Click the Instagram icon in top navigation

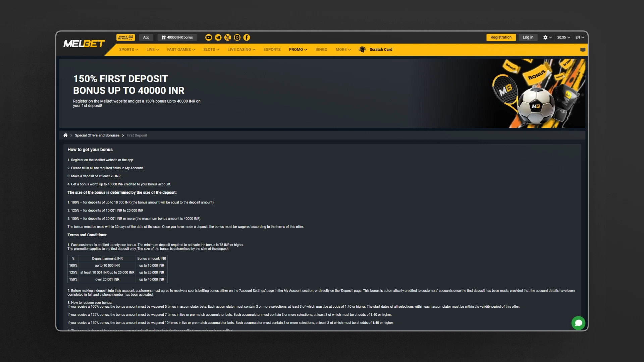[x=236, y=37]
